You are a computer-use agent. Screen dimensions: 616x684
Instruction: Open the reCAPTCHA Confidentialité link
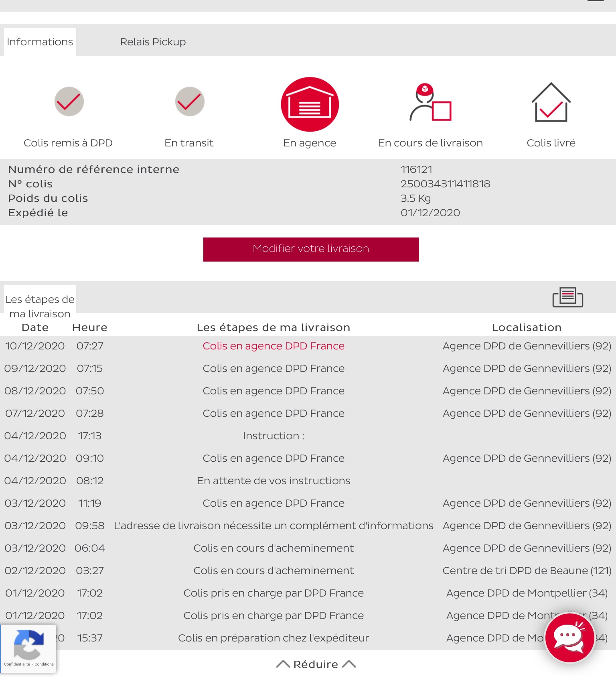coord(17,664)
